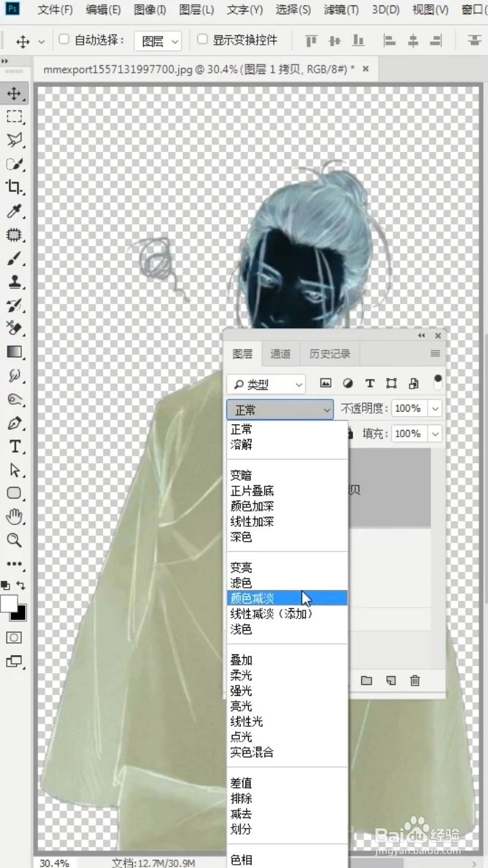Viewport: 488px width, 868px height.
Task: Select the Gradient tool
Action: pyautogui.click(x=14, y=352)
